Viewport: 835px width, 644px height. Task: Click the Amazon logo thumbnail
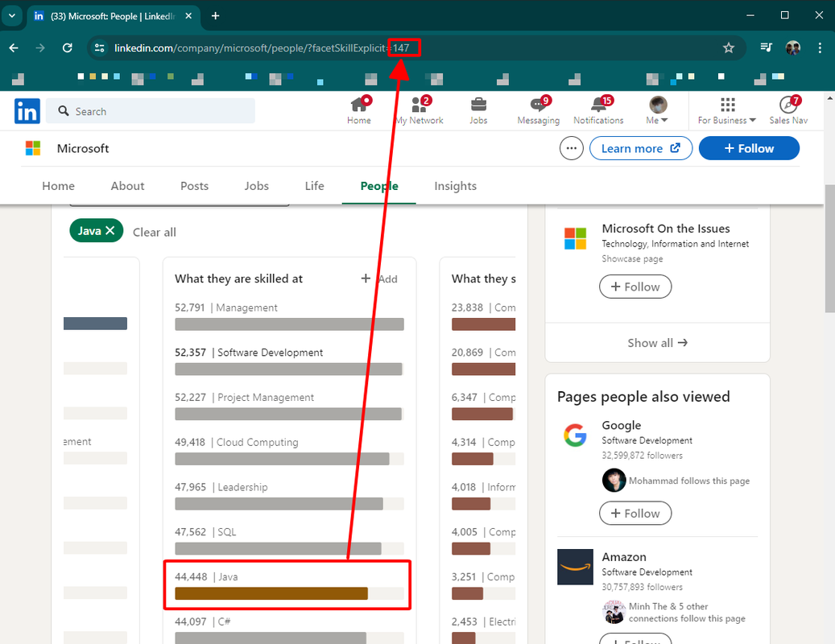pyautogui.click(x=575, y=567)
